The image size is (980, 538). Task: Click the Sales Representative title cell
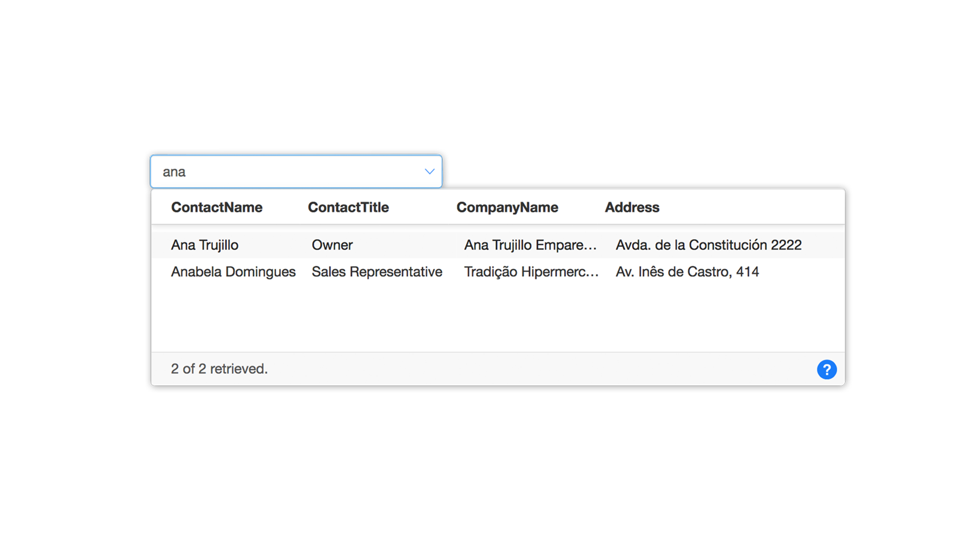(376, 272)
